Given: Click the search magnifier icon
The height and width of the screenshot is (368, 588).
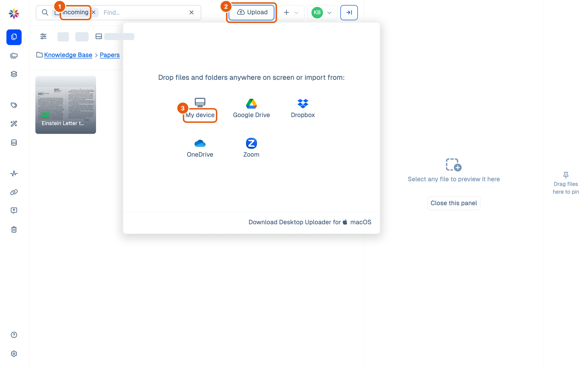Looking at the screenshot, I should (x=45, y=12).
